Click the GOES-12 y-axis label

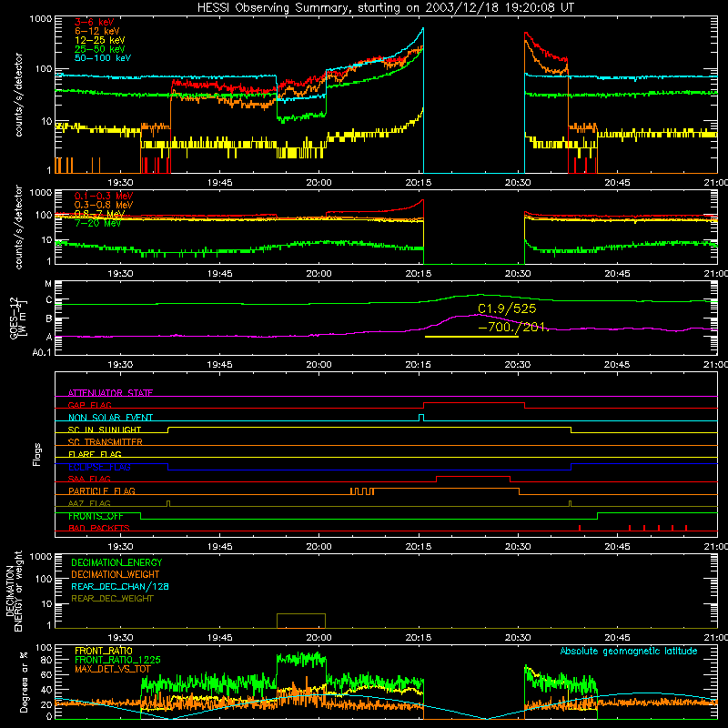click(18, 318)
